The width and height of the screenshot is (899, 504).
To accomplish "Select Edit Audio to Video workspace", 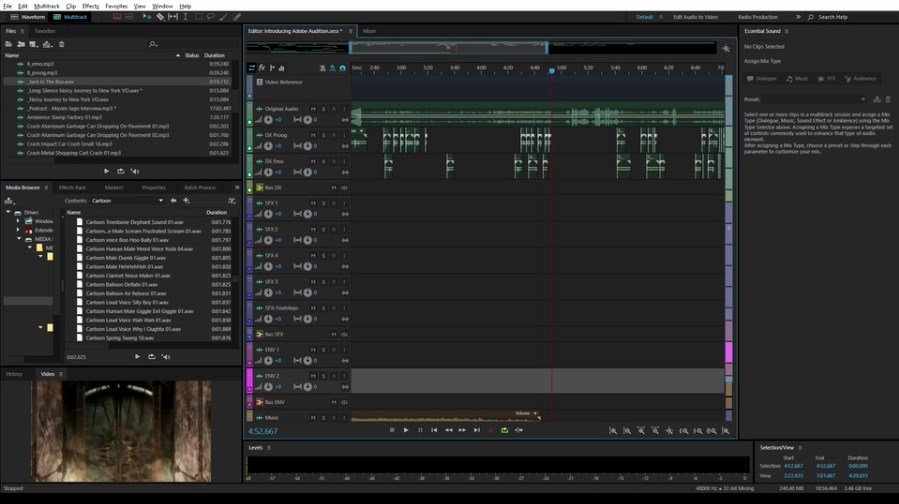I will [695, 17].
